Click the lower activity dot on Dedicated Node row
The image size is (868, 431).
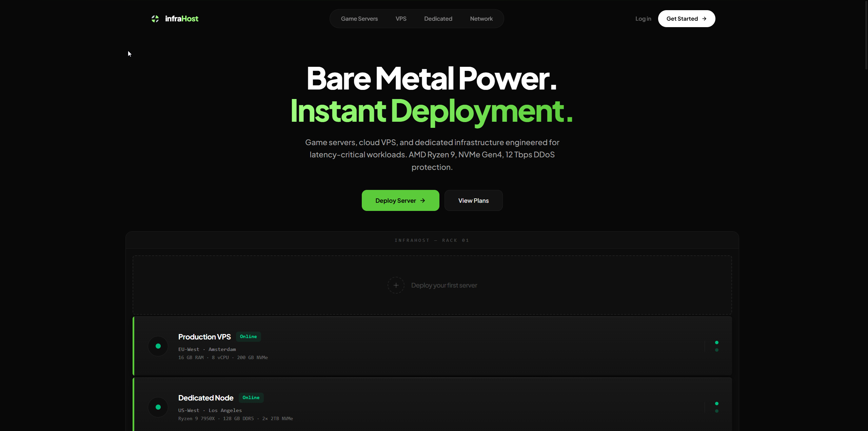click(717, 411)
